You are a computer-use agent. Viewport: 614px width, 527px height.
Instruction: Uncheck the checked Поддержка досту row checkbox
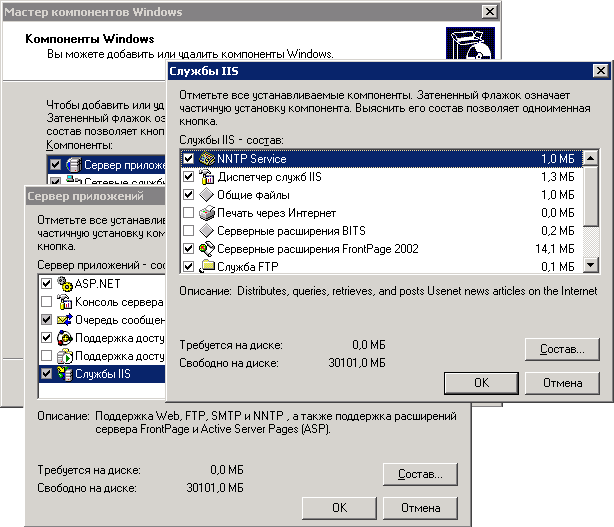click(x=47, y=337)
